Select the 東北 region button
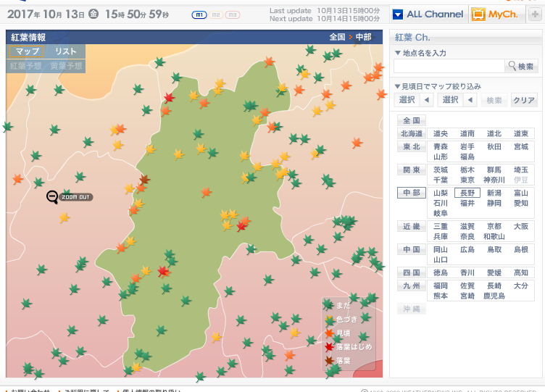The width and height of the screenshot is (545, 392). coord(412,146)
